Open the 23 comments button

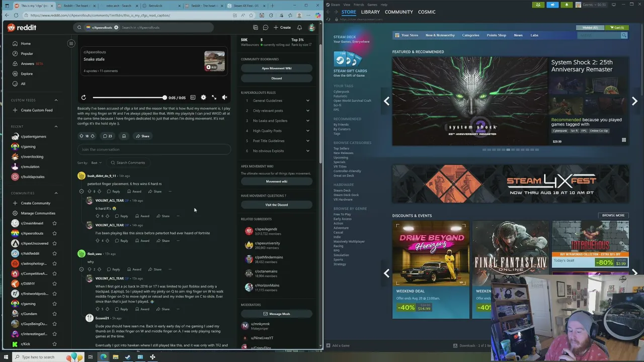point(107,136)
